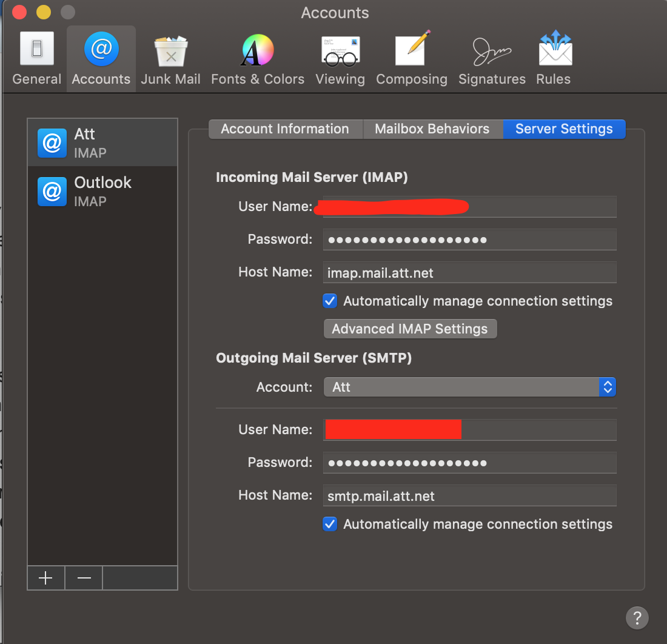This screenshot has width=667, height=644.
Task: Select the Att IMAP account
Action: pyautogui.click(x=102, y=143)
